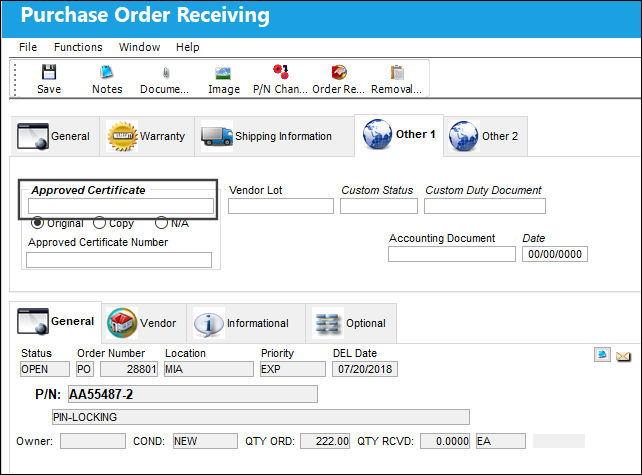642x475 pixels.
Task: Select the Other 1 tab
Action: (x=399, y=135)
